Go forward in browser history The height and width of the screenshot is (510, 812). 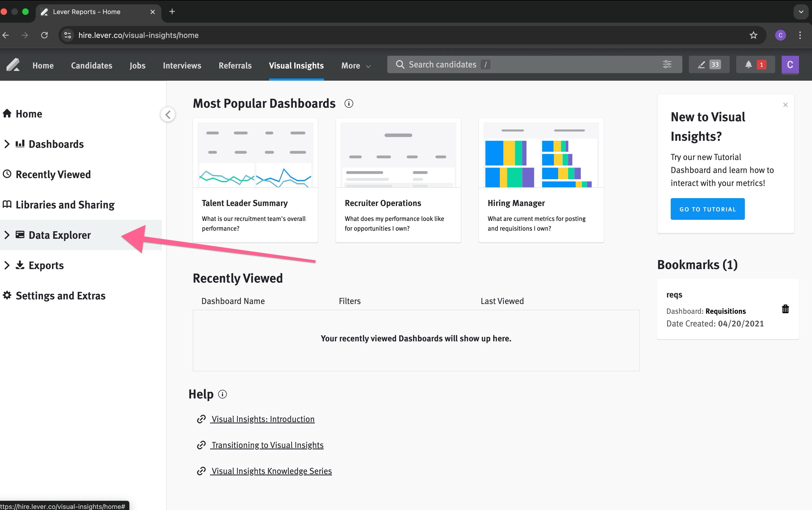(25, 35)
